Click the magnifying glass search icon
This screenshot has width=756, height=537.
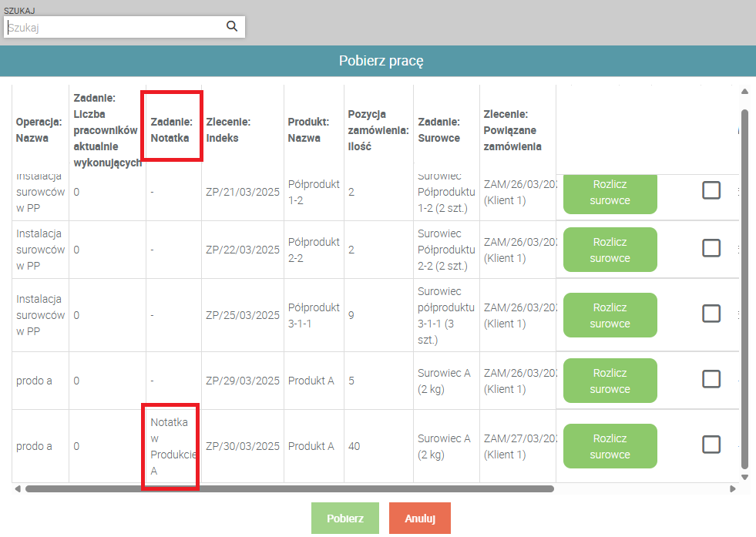[x=231, y=27]
